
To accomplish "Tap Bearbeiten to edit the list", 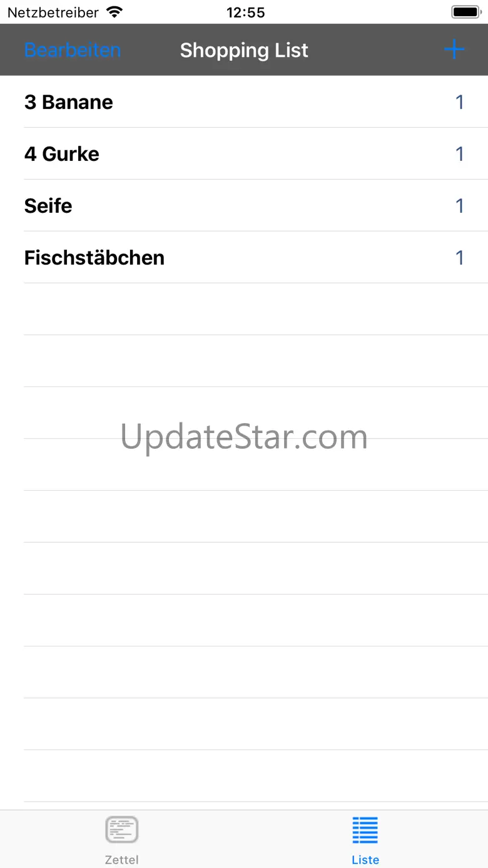I will (73, 50).
